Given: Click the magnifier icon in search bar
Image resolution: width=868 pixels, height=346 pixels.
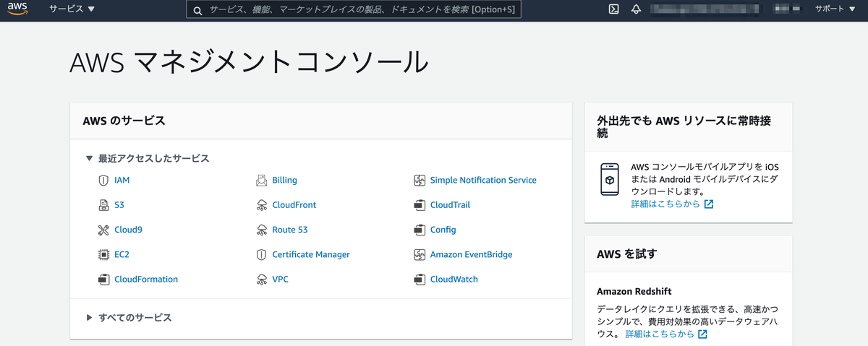Looking at the screenshot, I should [x=197, y=10].
